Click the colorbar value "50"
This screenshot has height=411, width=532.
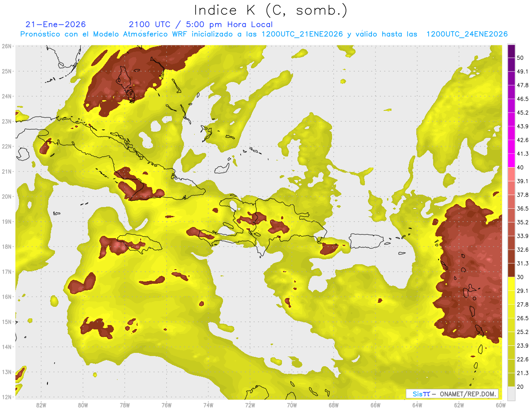point(520,58)
